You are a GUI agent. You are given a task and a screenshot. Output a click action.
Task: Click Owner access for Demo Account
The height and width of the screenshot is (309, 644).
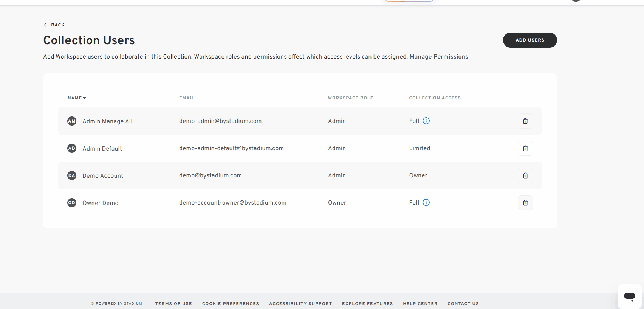418,175
